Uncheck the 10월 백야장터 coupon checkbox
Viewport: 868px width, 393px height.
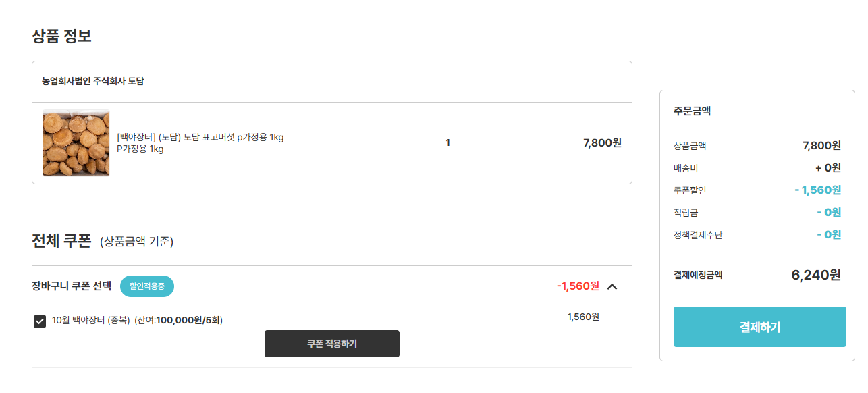(40, 321)
